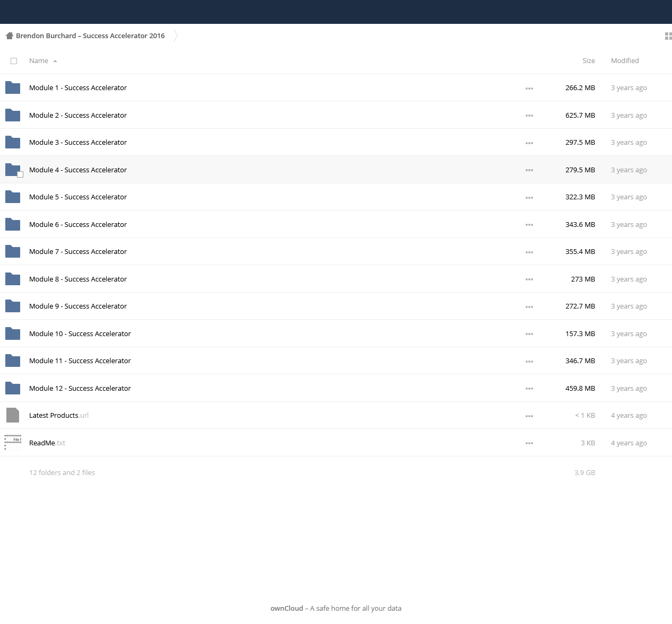Open the more-actions menu for Module 2
Screen dimensions: 672x624
coord(529,116)
